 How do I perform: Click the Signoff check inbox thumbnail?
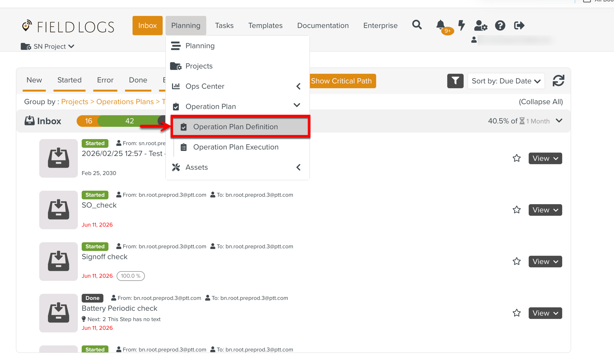pyautogui.click(x=58, y=261)
